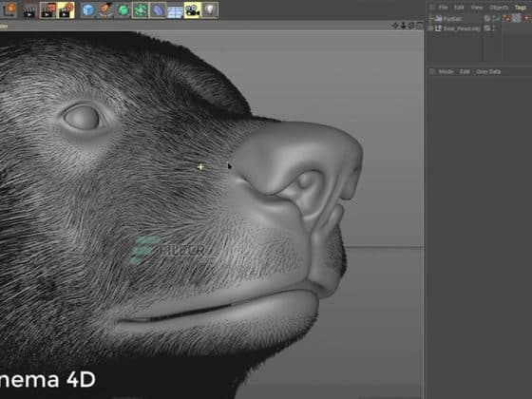Open the Objects menu
The width and height of the screenshot is (532, 399).
(499, 8)
